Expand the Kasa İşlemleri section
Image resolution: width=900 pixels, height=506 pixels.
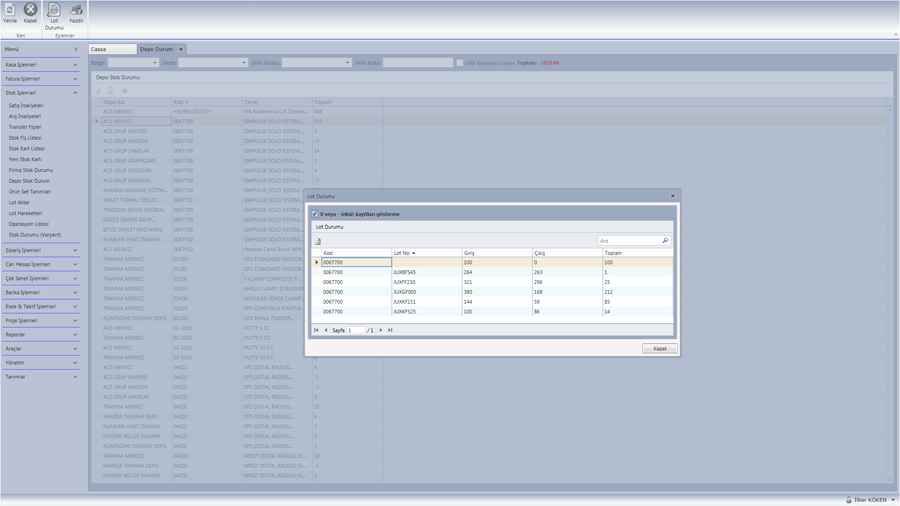tap(41, 65)
